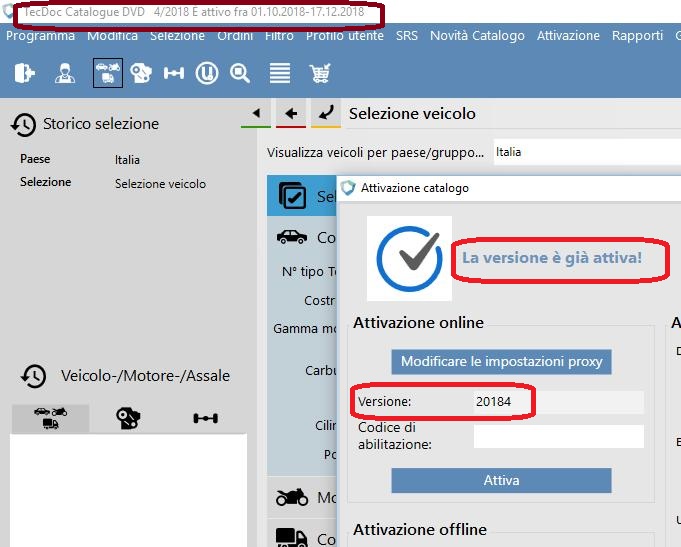Click the Italia value next to Paese
Viewport: 681px width, 547px height.
tap(127, 160)
